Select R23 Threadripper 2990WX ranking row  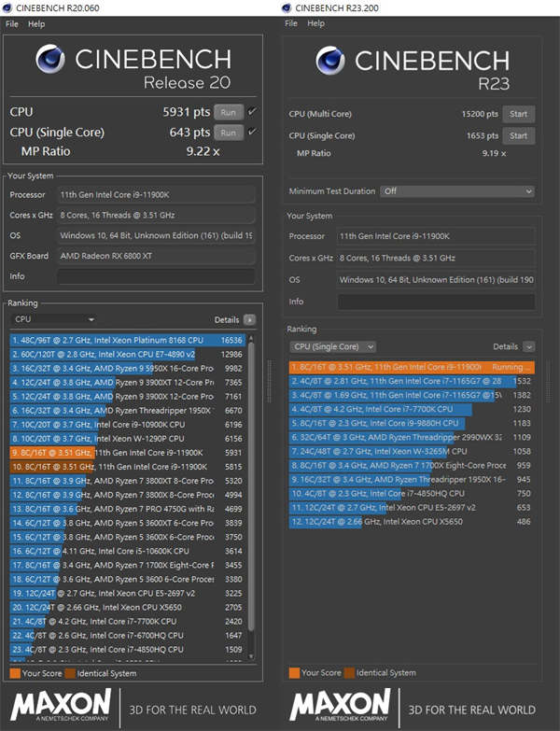(412, 437)
